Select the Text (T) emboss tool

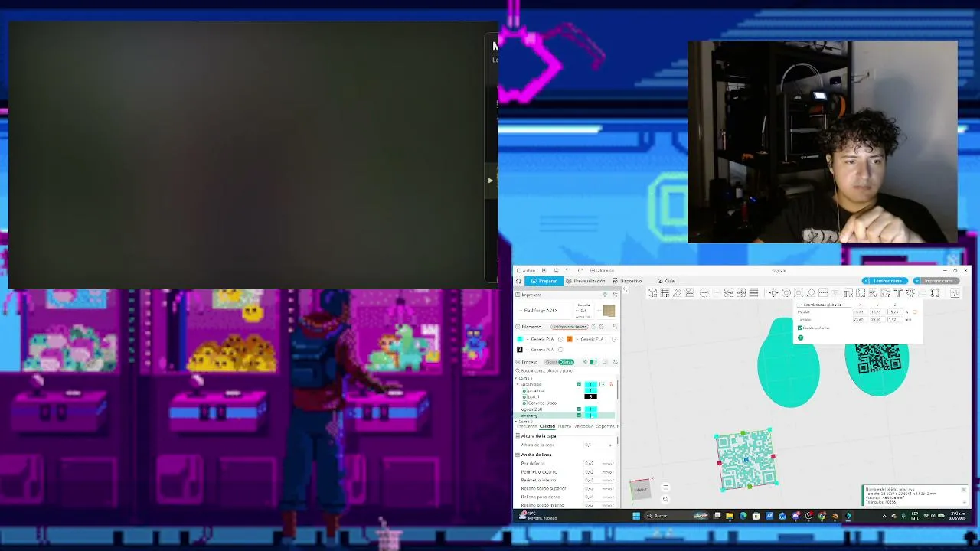click(x=898, y=292)
